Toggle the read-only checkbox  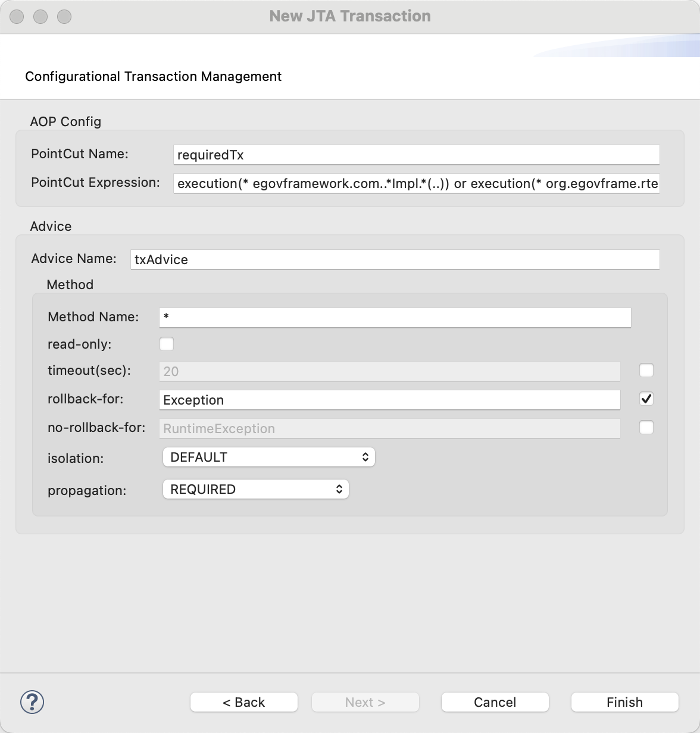tap(167, 344)
